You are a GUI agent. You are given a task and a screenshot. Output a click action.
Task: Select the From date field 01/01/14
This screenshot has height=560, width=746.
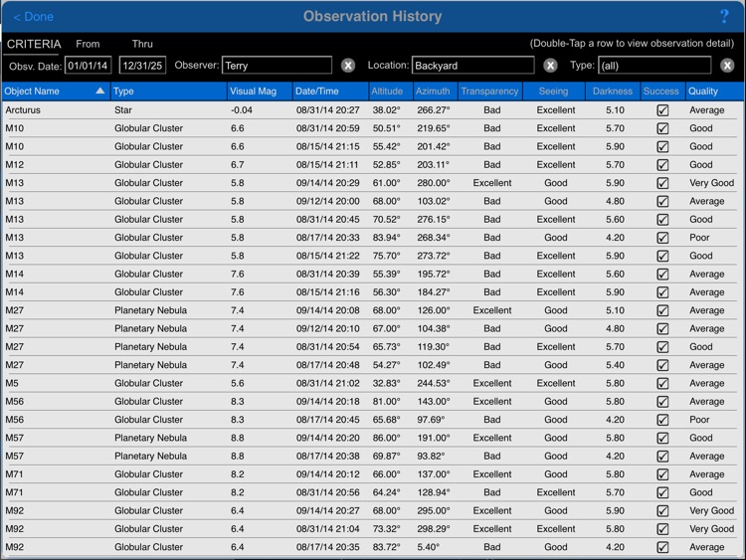coord(88,66)
